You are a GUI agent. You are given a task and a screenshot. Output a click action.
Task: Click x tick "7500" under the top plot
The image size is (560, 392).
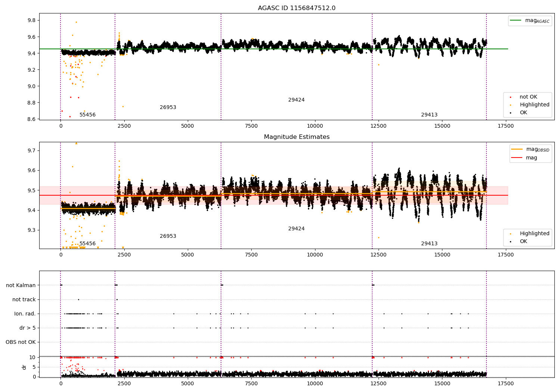pyautogui.click(x=251, y=126)
